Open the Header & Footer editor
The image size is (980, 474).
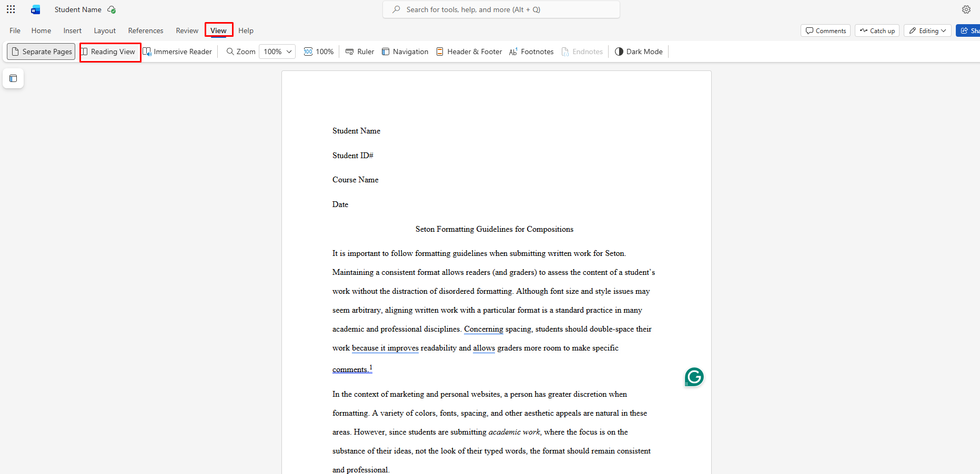[469, 51]
